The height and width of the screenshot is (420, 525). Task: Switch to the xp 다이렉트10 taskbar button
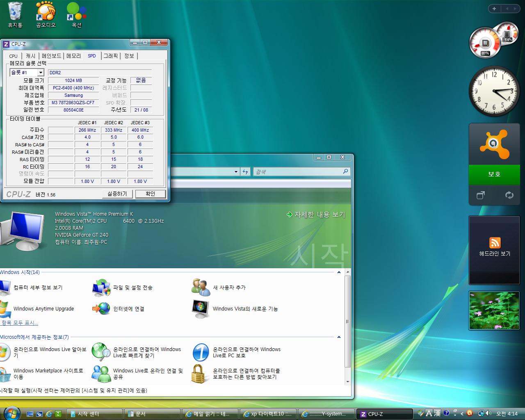[x=269, y=414]
